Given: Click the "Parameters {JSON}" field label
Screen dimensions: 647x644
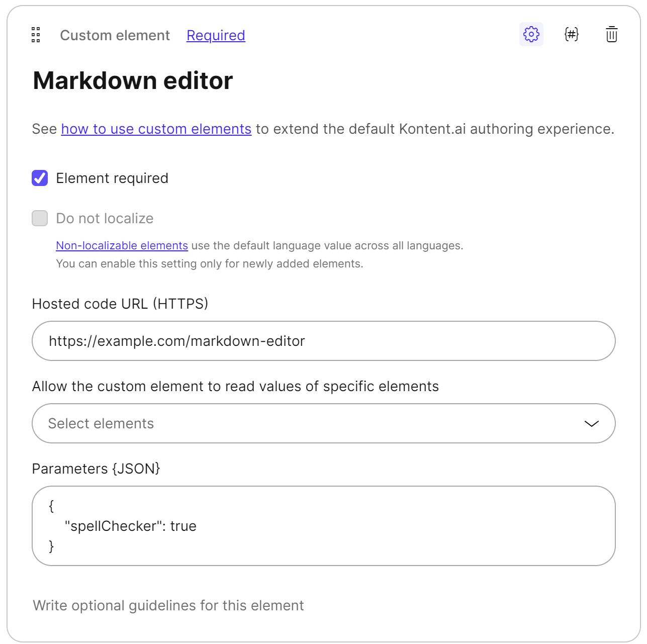Looking at the screenshot, I should point(96,469).
